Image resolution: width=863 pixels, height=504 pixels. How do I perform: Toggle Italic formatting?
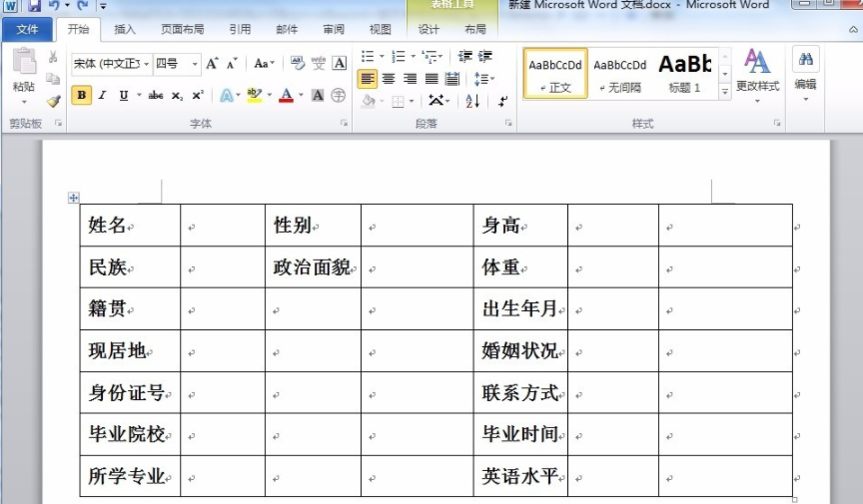[102, 96]
